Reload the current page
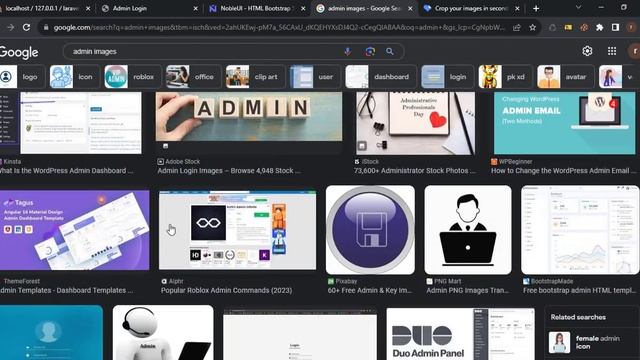The image size is (640, 360). click(x=27, y=27)
